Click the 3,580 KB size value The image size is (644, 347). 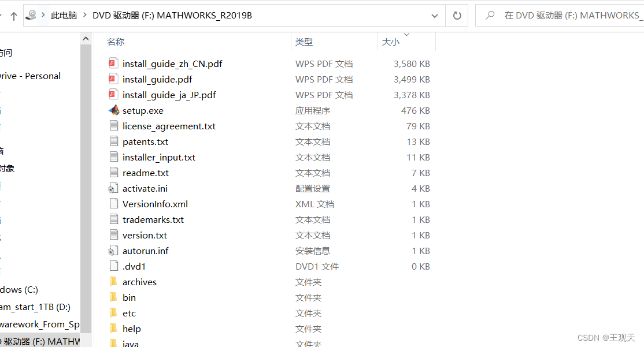[x=412, y=64]
